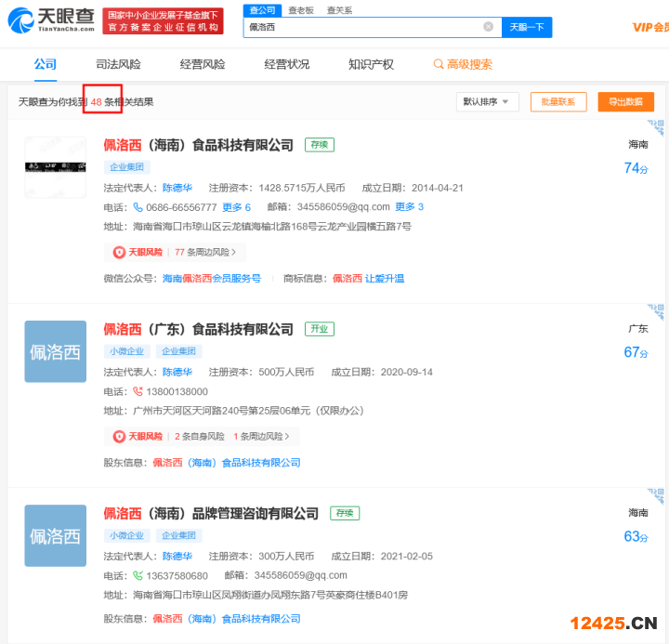Viewport: 669px width, 644px height.
Task: Click the 开业 status badge of the Guangdong company
Action: tap(320, 329)
